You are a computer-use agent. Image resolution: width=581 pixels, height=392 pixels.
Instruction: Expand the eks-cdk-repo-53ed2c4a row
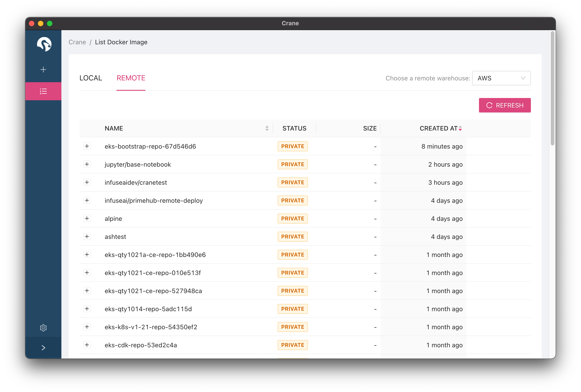point(87,345)
